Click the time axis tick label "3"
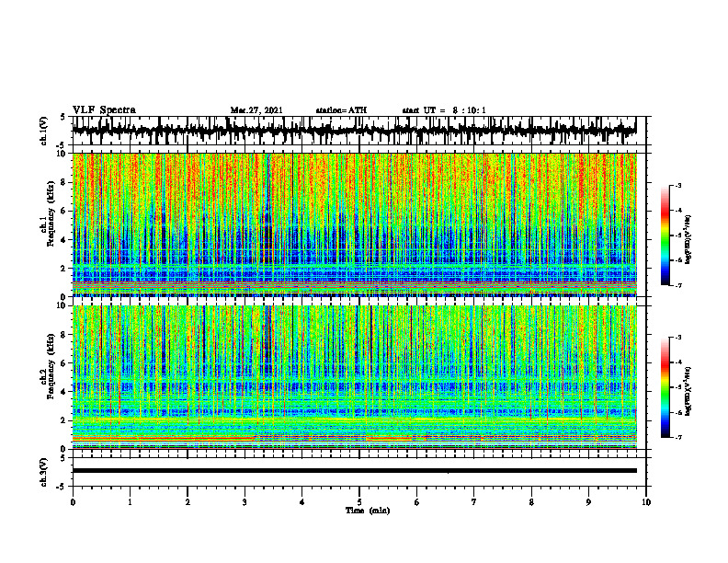Screen dimensions: 728x563 click(245, 502)
